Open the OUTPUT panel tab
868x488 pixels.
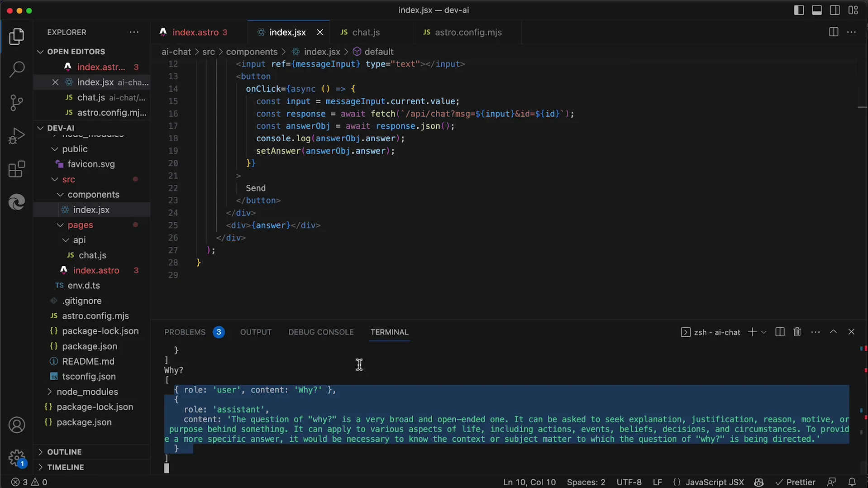256,332
